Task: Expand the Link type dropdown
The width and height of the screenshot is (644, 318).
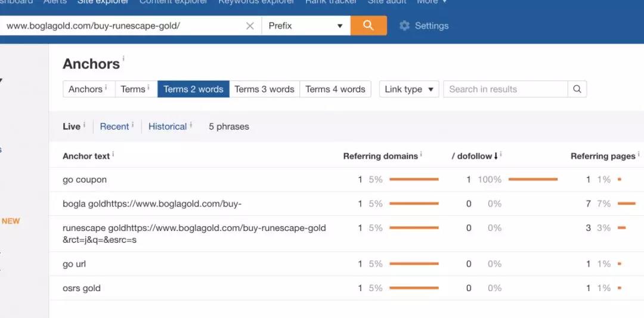Action: click(409, 89)
